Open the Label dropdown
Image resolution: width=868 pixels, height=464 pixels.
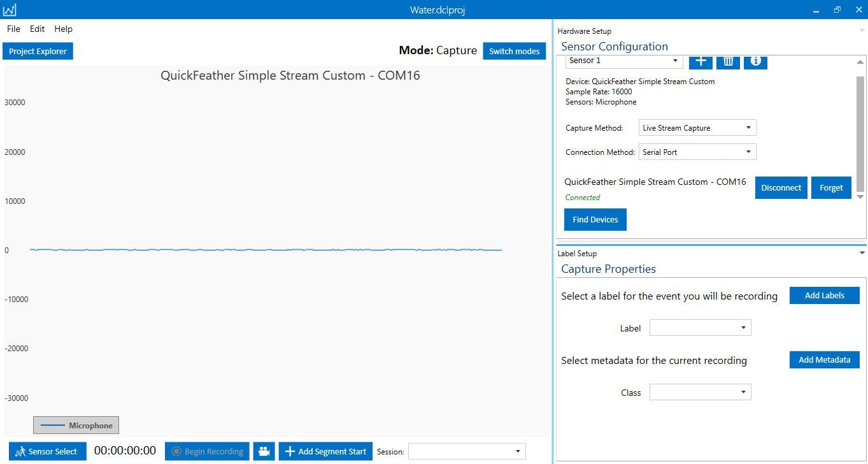(701, 328)
